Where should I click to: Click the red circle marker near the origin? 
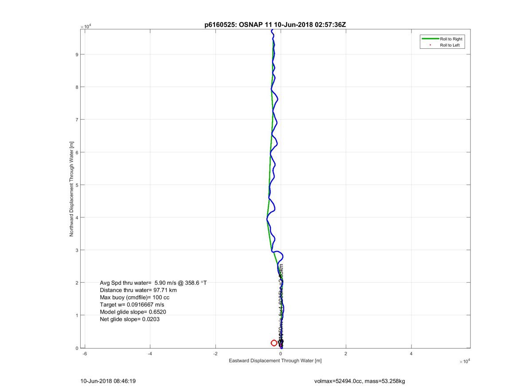274,343
